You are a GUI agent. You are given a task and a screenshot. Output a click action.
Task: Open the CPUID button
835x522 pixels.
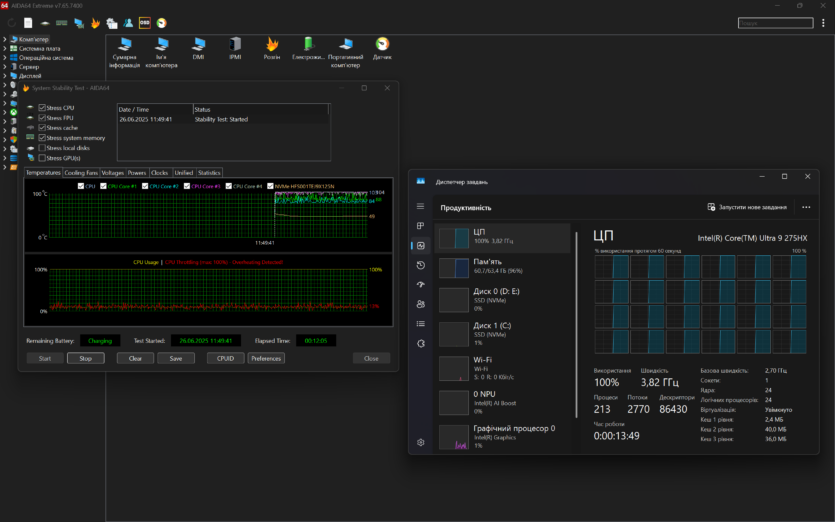click(x=225, y=358)
